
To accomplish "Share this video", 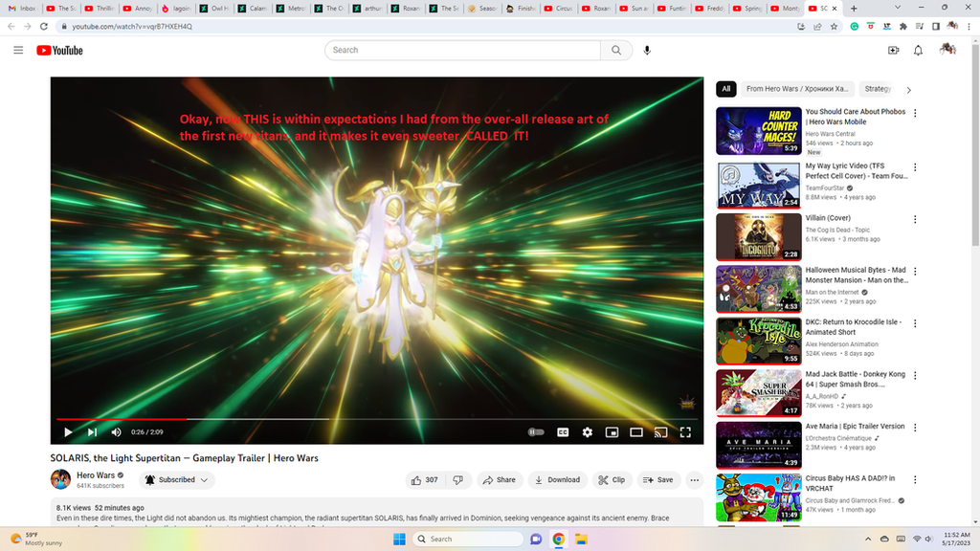I will point(500,480).
